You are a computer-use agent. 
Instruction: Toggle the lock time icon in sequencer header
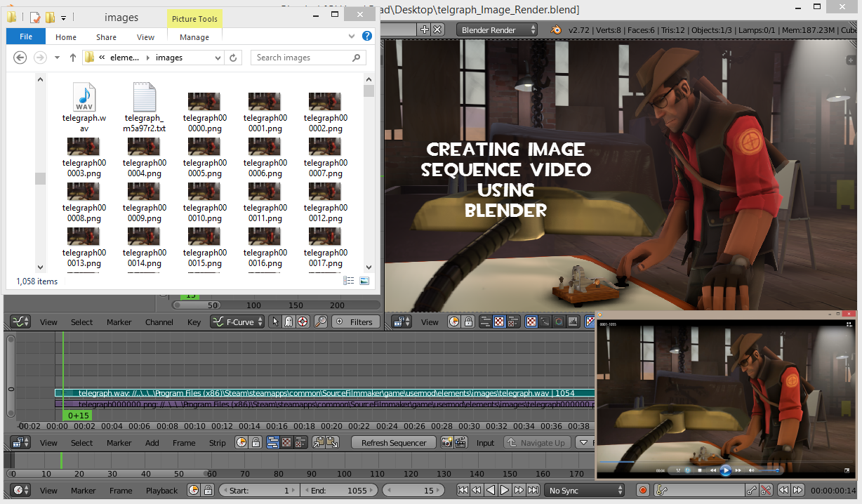pos(256,443)
